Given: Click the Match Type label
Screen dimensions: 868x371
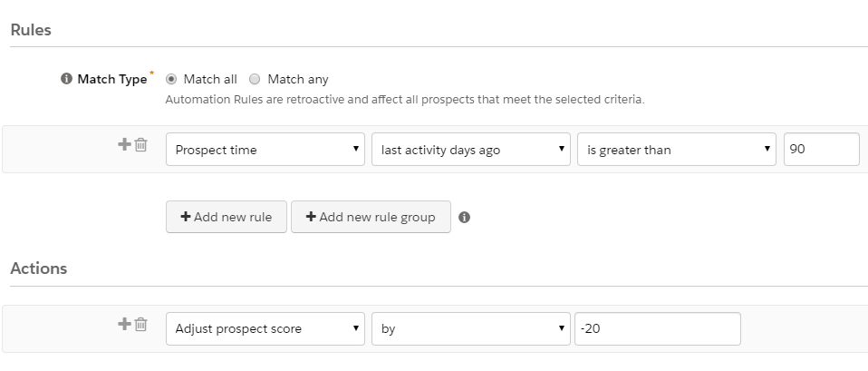Looking at the screenshot, I should pyautogui.click(x=112, y=79).
